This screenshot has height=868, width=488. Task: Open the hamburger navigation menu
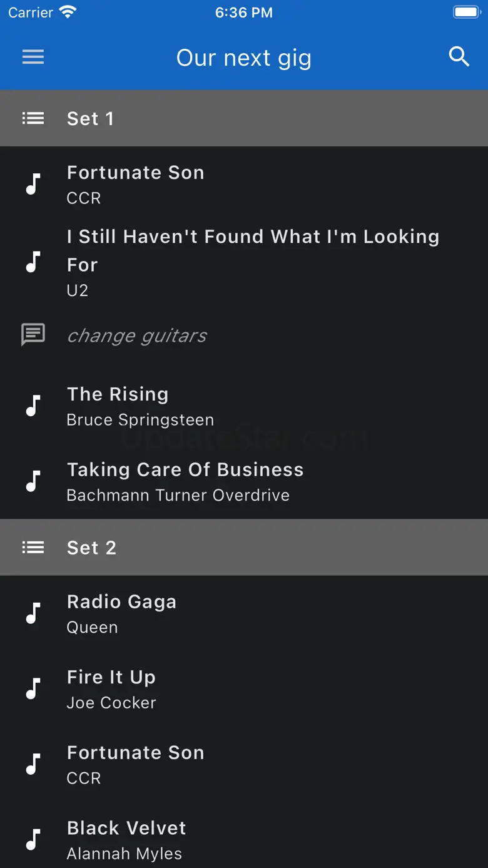(33, 58)
